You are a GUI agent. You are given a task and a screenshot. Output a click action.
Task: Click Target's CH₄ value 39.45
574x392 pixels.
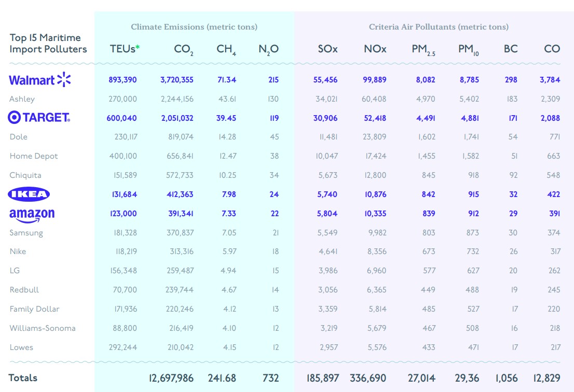(226, 118)
